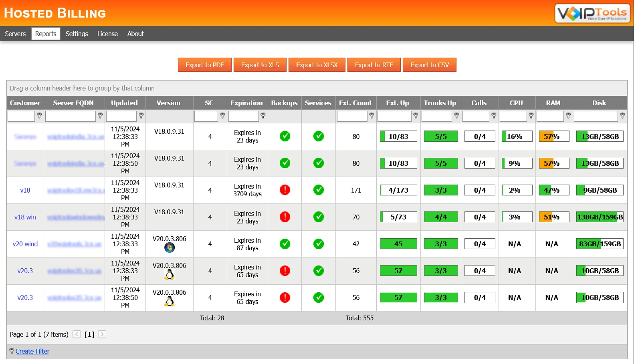
Task: Open the Calls column filter menu
Action: pos(494,116)
